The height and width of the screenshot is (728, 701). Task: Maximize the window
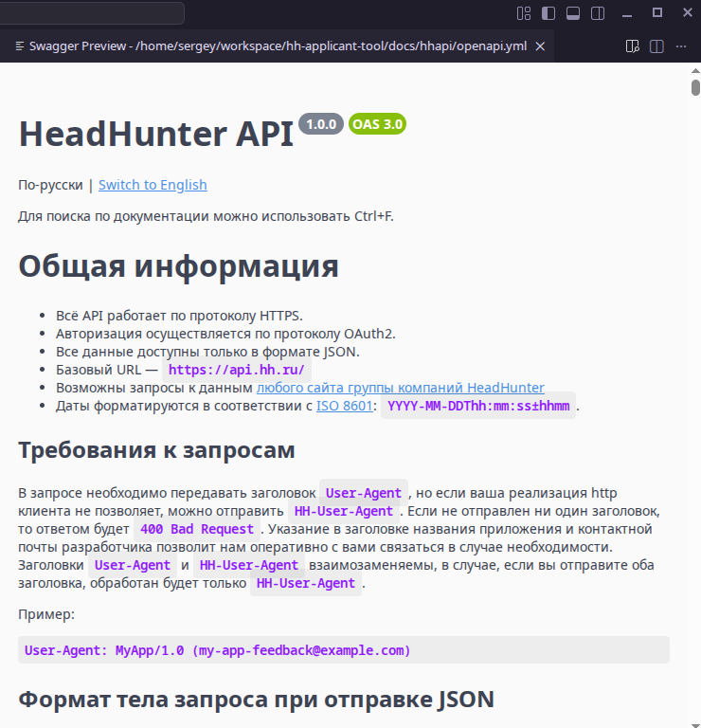pos(657,13)
